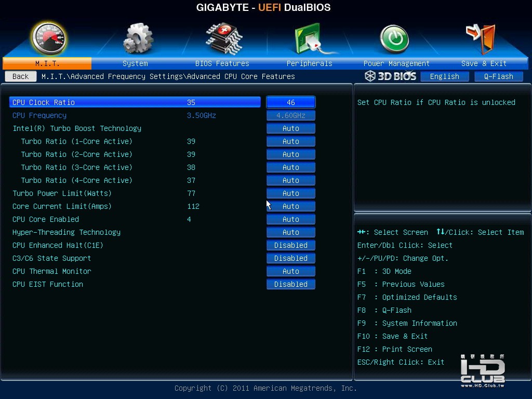Click the F8 Q-Flash help line

click(x=384, y=310)
